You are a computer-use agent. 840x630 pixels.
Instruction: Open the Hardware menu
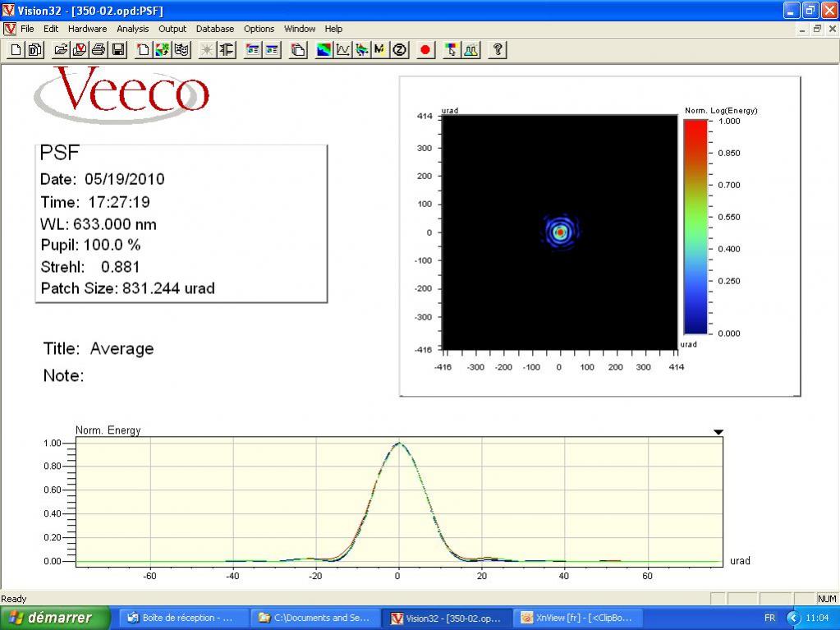point(87,29)
